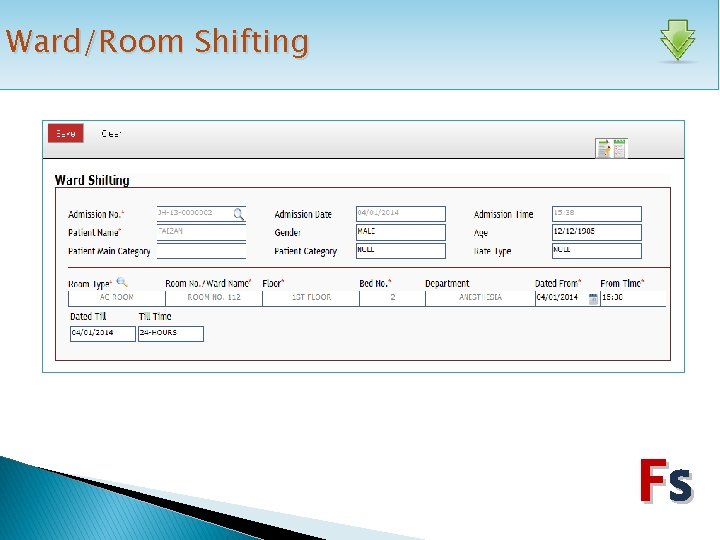Click the Age field
720x540 pixels.
pos(596,232)
